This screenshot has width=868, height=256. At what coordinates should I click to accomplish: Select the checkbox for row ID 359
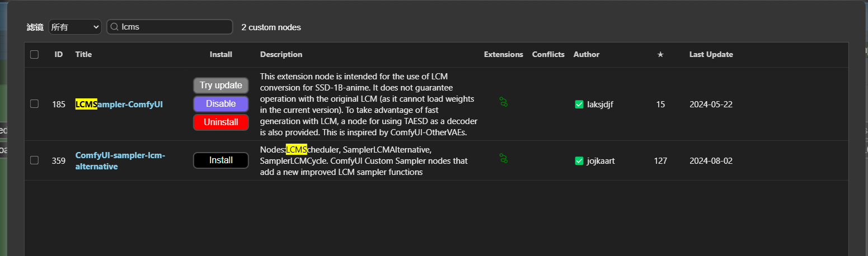(x=35, y=160)
